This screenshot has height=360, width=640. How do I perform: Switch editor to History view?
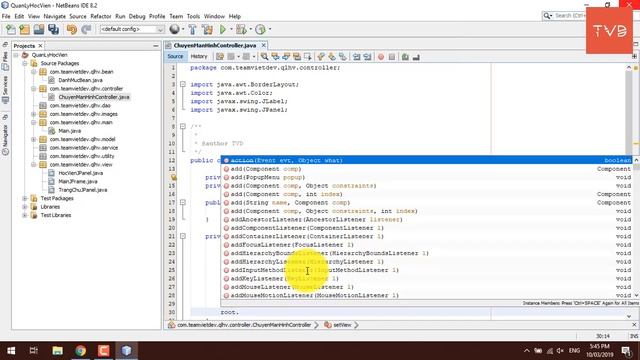pyautogui.click(x=199, y=56)
